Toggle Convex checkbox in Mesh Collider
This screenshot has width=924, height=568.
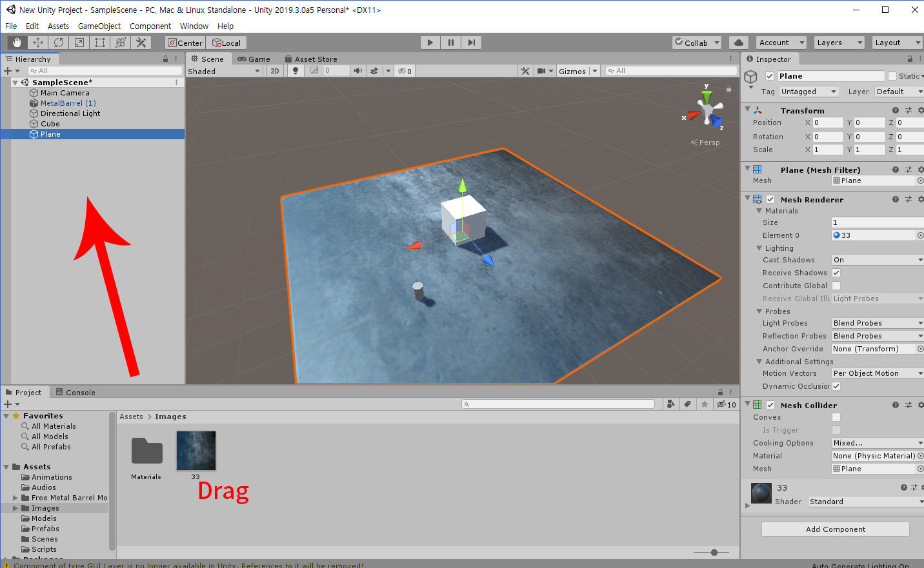coord(836,417)
